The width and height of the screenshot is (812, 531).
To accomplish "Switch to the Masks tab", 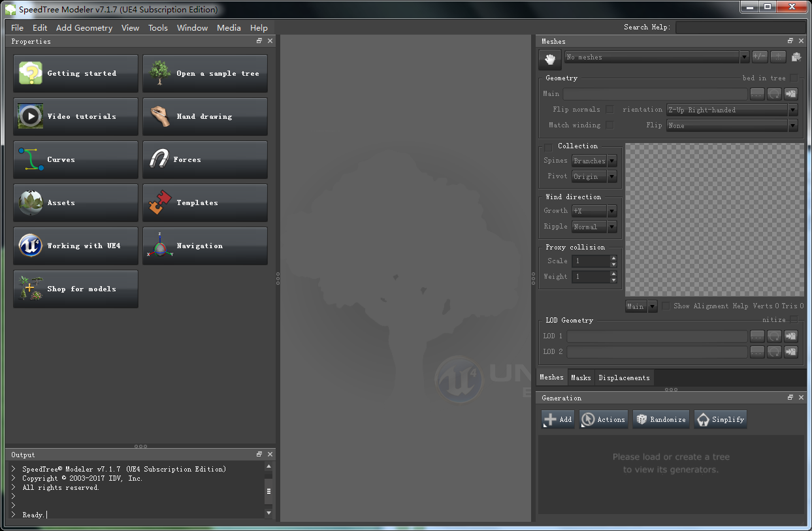I will [581, 378].
